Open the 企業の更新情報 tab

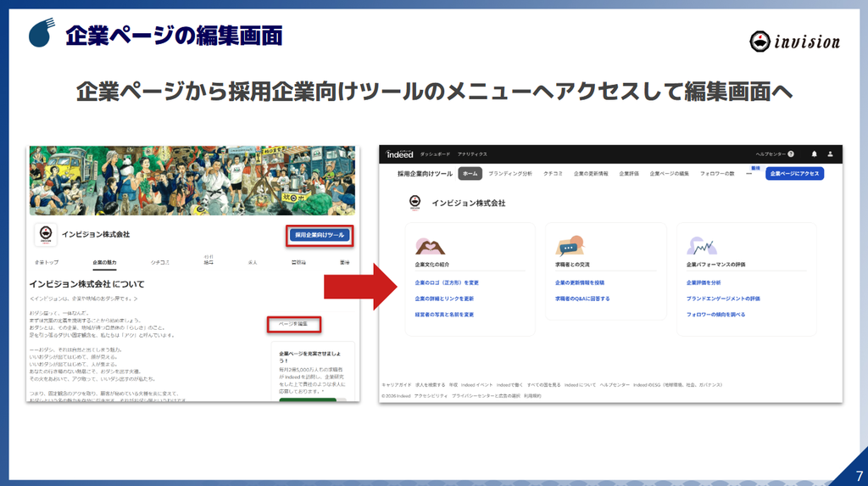(591, 174)
